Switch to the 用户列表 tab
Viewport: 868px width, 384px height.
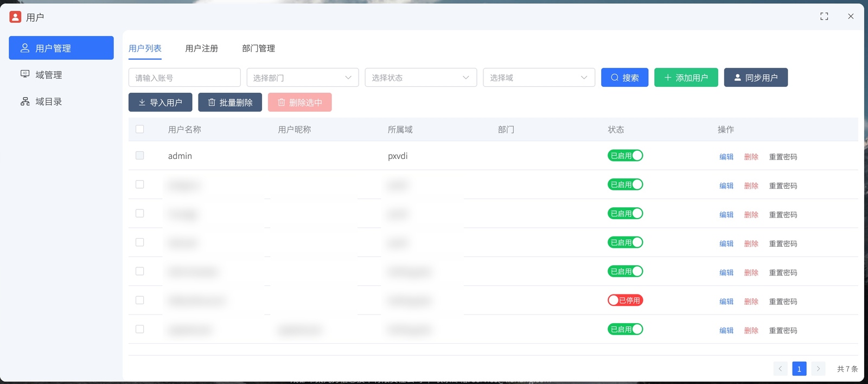pyautogui.click(x=145, y=48)
